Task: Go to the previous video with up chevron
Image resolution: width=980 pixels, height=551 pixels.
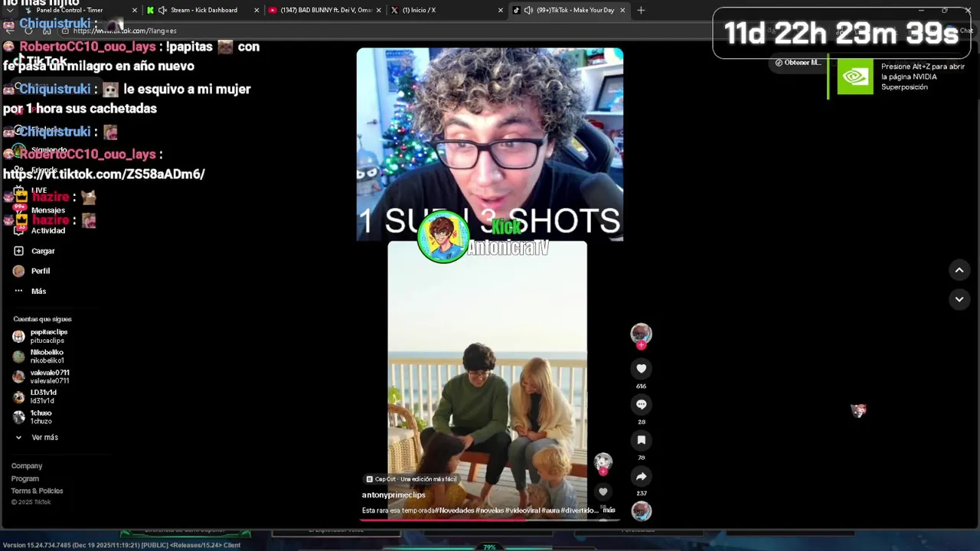Action: [x=959, y=270]
